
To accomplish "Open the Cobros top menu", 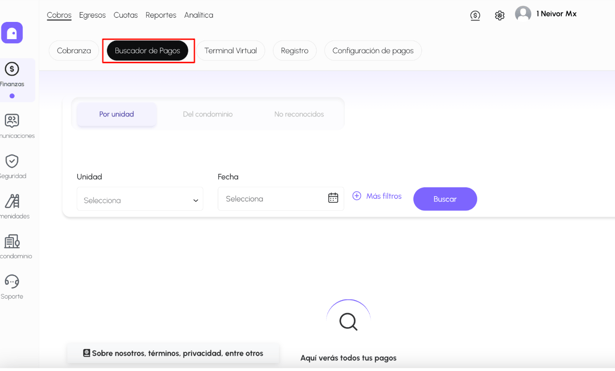I will pos(59,15).
